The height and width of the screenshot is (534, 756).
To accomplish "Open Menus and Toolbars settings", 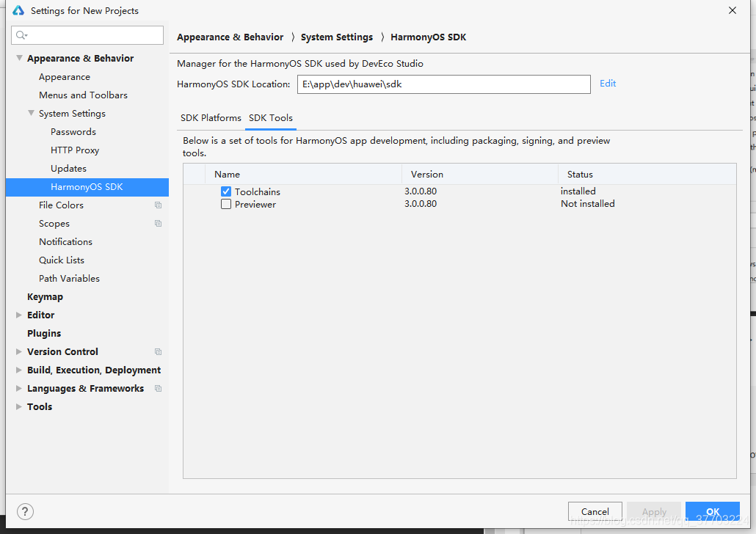I will (84, 95).
